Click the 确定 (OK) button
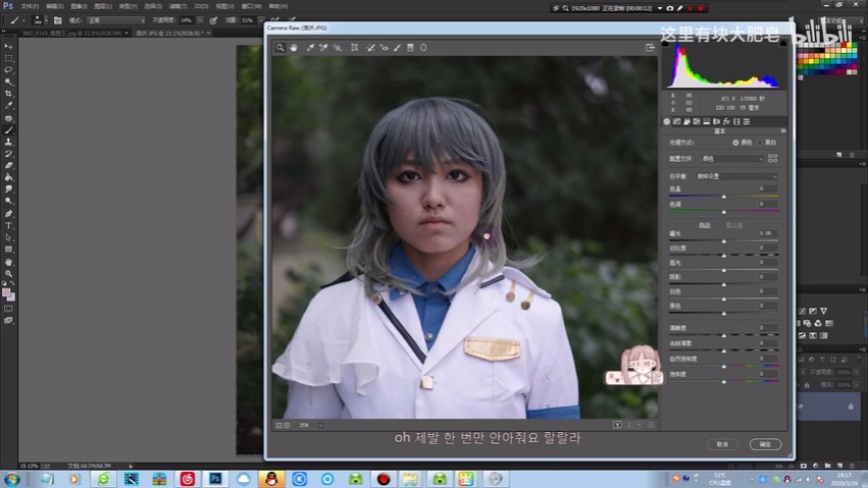Viewport: 868px width, 488px height. point(765,444)
